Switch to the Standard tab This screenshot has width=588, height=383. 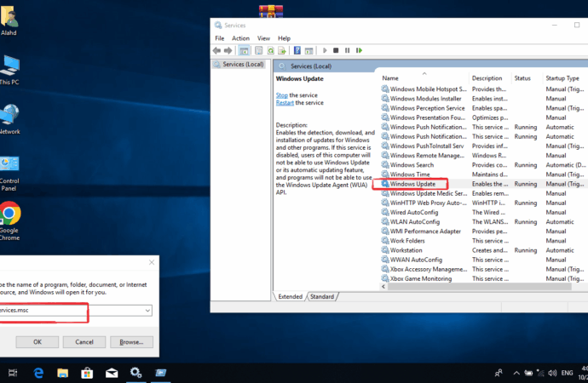click(321, 297)
